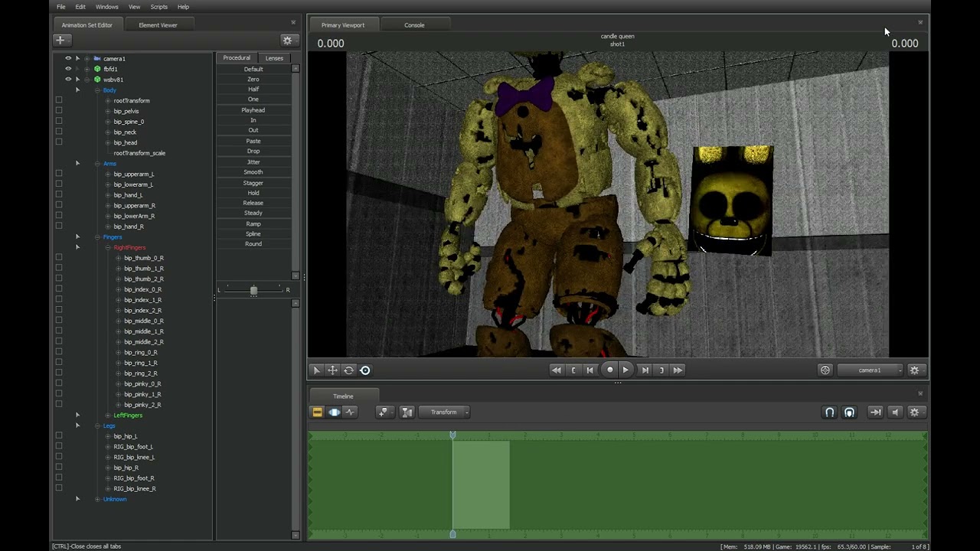Step forward one frame
Image resolution: width=980 pixels, height=551 pixels.
645,370
